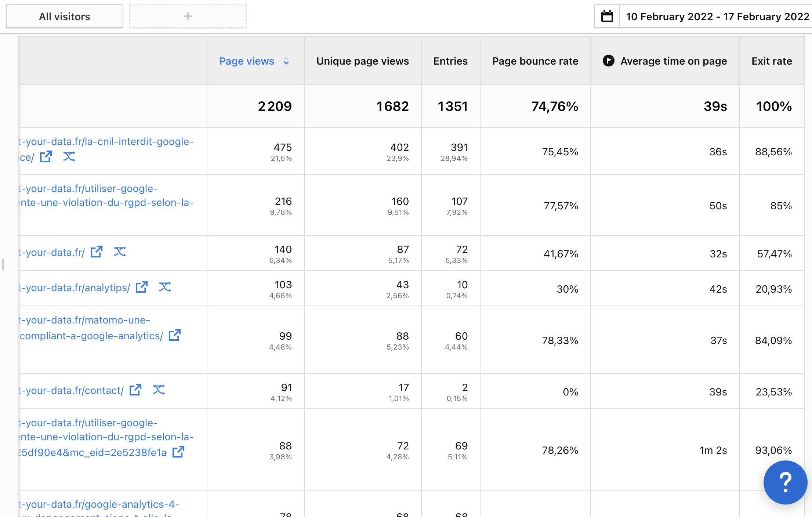Open matomo-une page external link icon
Image resolution: width=812 pixels, height=517 pixels.
coord(175,335)
